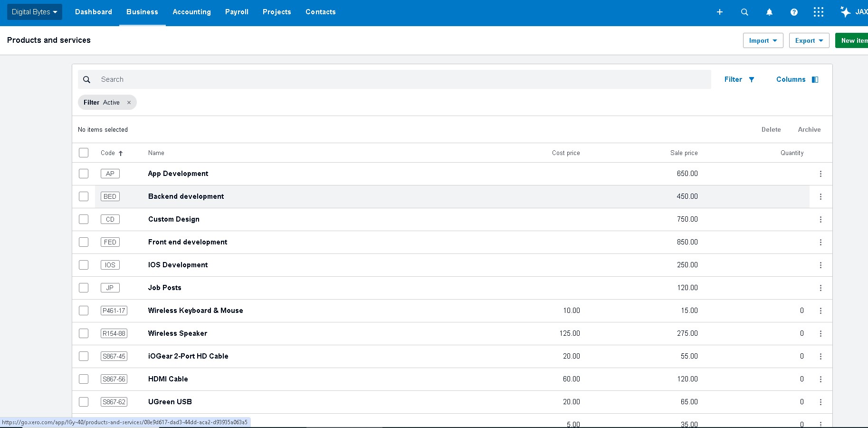
Task: Click the filter funnel icon
Action: point(752,79)
